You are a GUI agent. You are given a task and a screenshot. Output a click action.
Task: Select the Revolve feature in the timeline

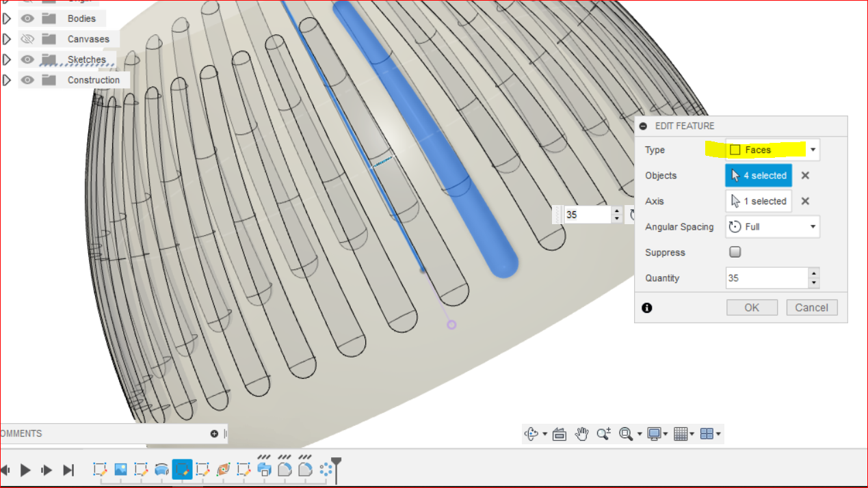[x=161, y=470]
